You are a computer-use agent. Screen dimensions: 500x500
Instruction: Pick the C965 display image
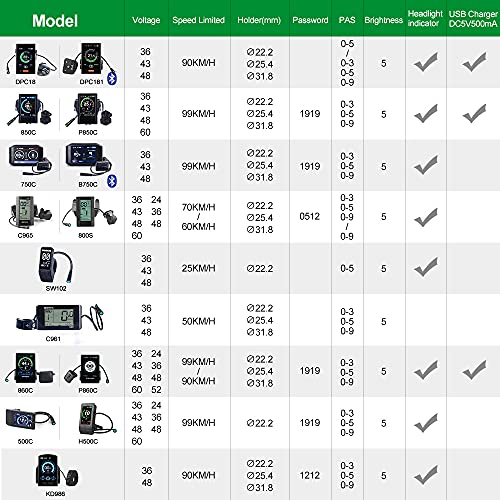pyautogui.click(x=30, y=213)
